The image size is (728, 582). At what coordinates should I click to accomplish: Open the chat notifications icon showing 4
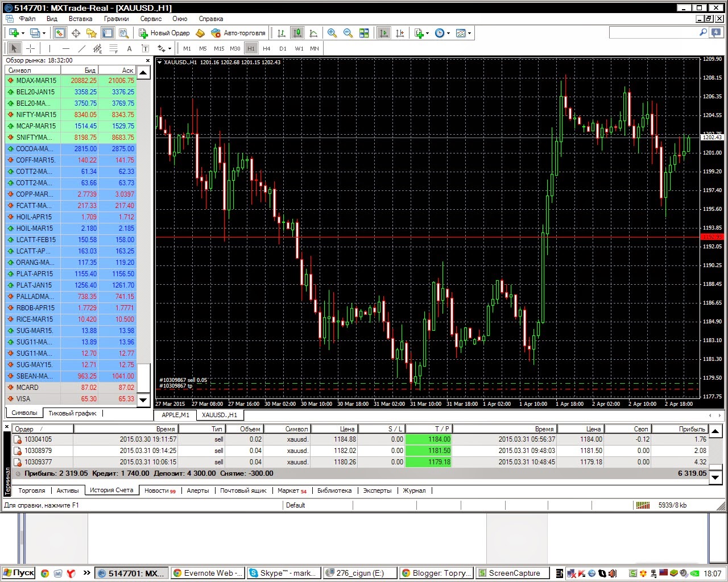coord(716,33)
